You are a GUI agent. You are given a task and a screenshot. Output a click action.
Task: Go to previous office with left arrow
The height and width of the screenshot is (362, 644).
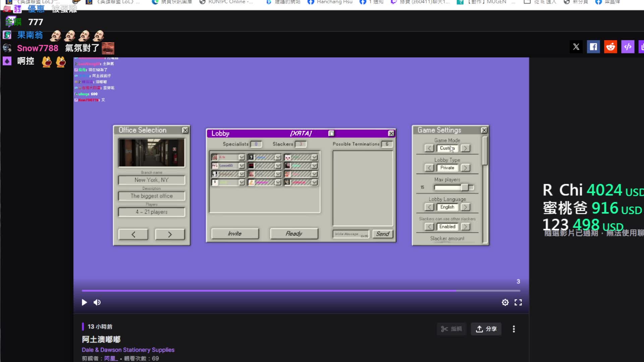(133, 234)
